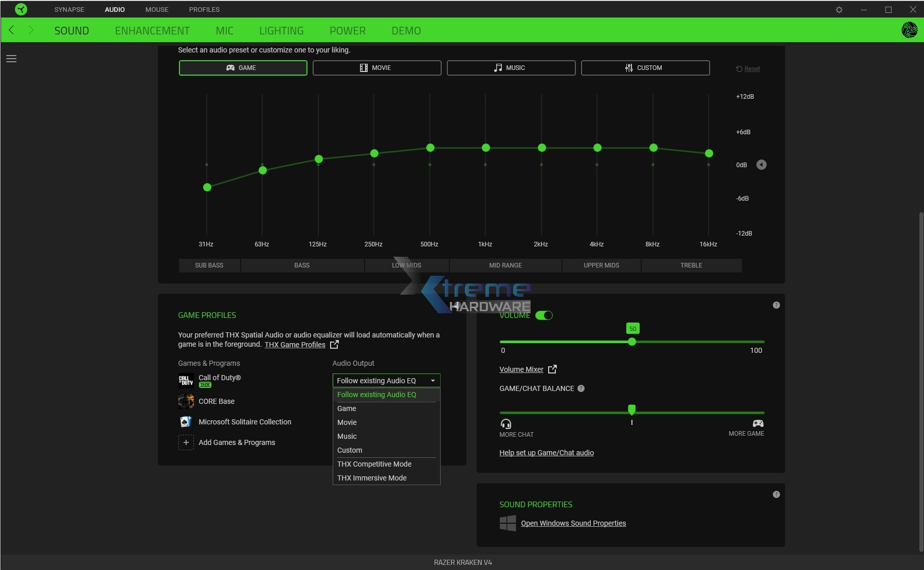Click the volume slider handle at 50
Image resolution: width=924 pixels, height=570 pixels.
632,342
